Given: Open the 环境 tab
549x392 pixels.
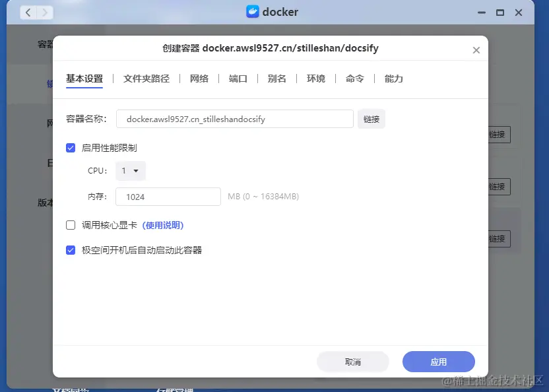Looking at the screenshot, I should pos(316,79).
